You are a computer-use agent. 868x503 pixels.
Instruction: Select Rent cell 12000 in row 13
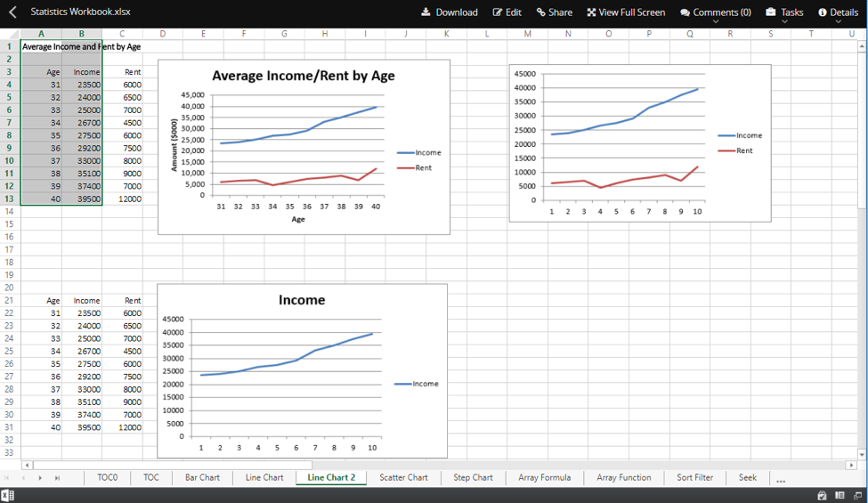pos(122,199)
